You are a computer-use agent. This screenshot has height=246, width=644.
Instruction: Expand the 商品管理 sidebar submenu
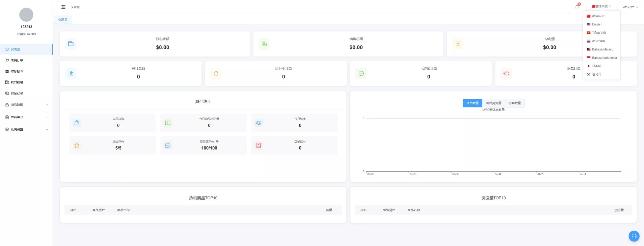pos(26,105)
